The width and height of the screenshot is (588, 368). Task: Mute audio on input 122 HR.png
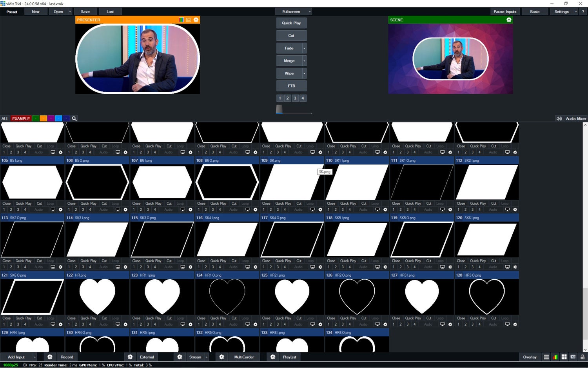click(103, 324)
